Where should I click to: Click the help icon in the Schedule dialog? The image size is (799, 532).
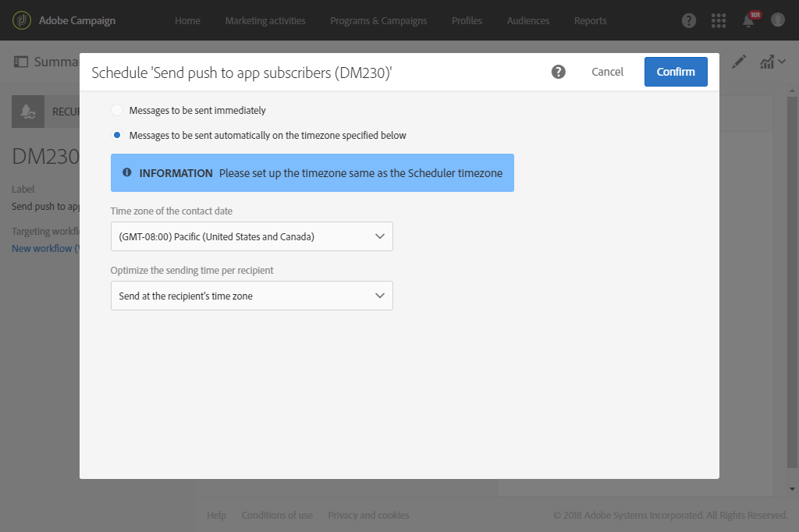pyautogui.click(x=559, y=72)
